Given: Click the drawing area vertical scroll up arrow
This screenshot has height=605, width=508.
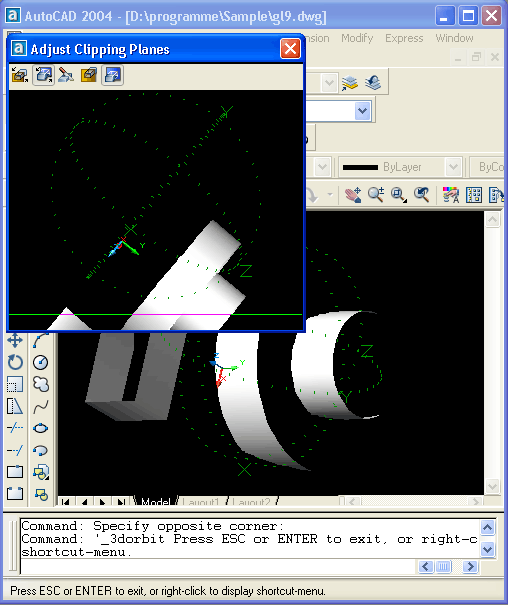Looking at the screenshot, I should pos(493,220).
